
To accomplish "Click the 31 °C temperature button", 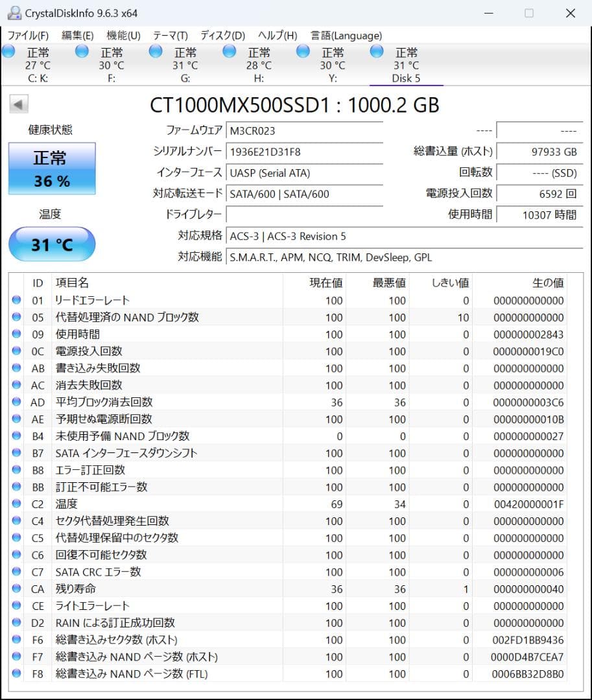I will coord(52,244).
